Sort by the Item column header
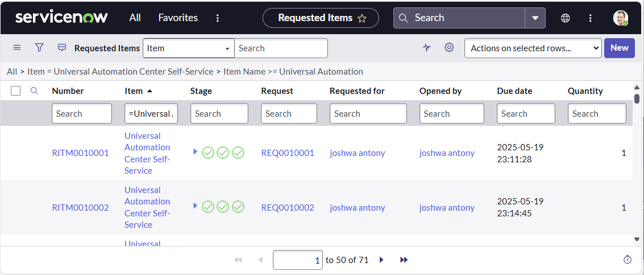This screenshot has height=275, width=644. 134,91
